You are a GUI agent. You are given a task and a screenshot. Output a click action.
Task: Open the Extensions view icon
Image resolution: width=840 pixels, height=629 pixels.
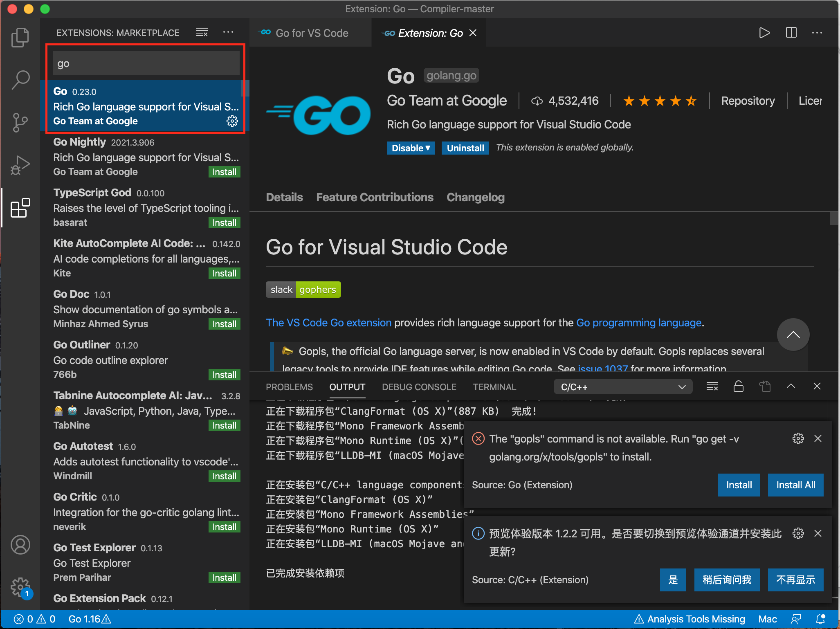coord(20,208)
